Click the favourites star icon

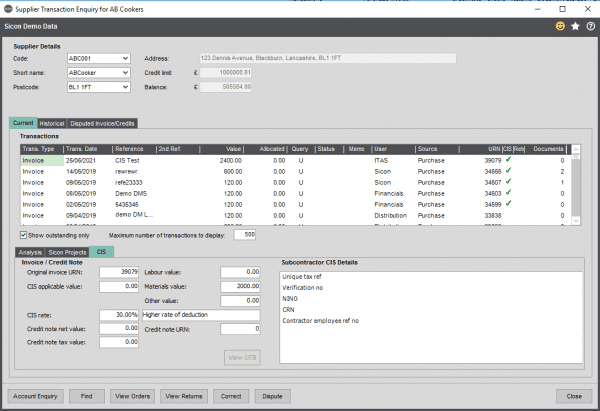[575, 26]
